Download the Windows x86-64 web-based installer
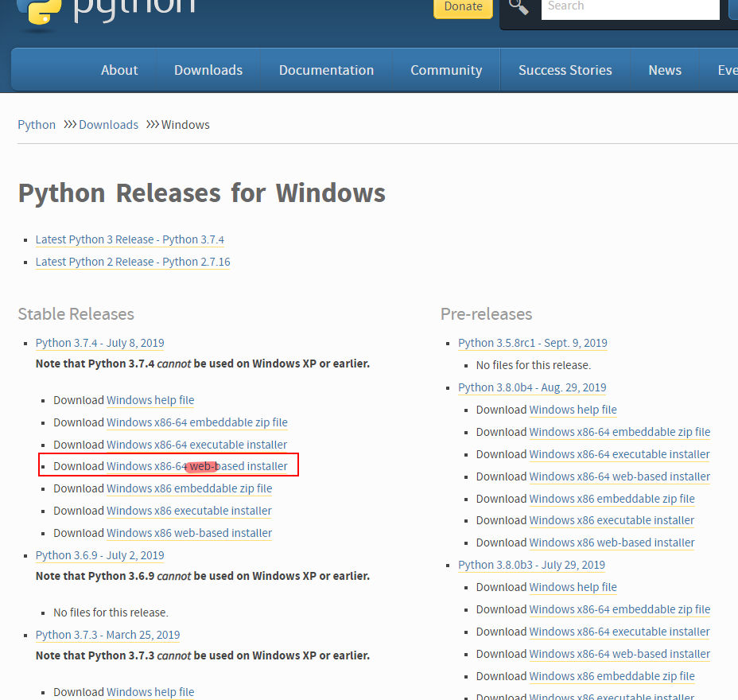The height and width of the screenshot is (700, 738). 196,466
